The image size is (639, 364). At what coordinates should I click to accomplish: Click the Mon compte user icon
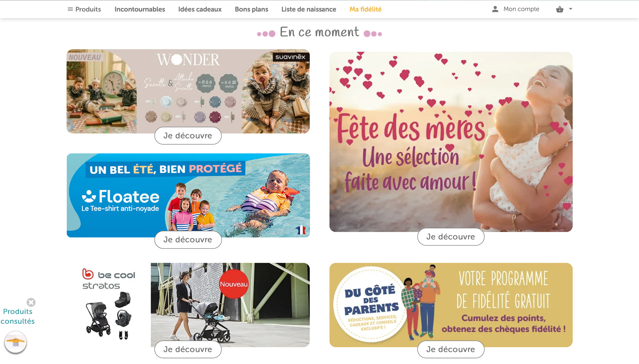(x=495, y=9)
